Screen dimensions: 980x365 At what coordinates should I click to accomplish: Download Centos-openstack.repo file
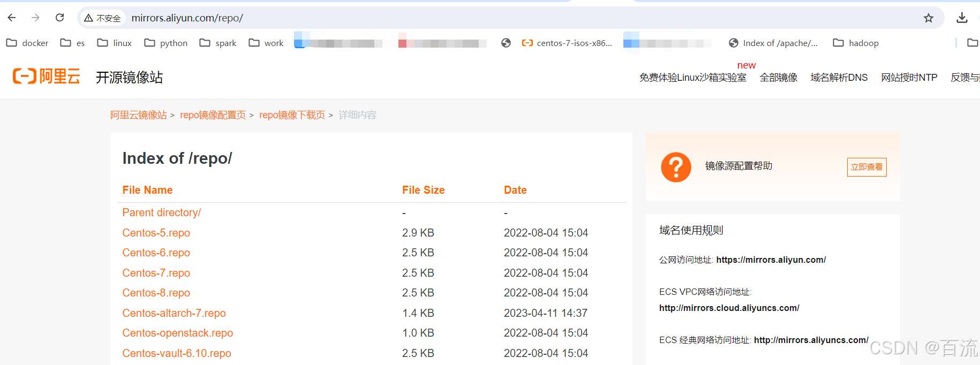pyautogui.click(x=177, y=333)
